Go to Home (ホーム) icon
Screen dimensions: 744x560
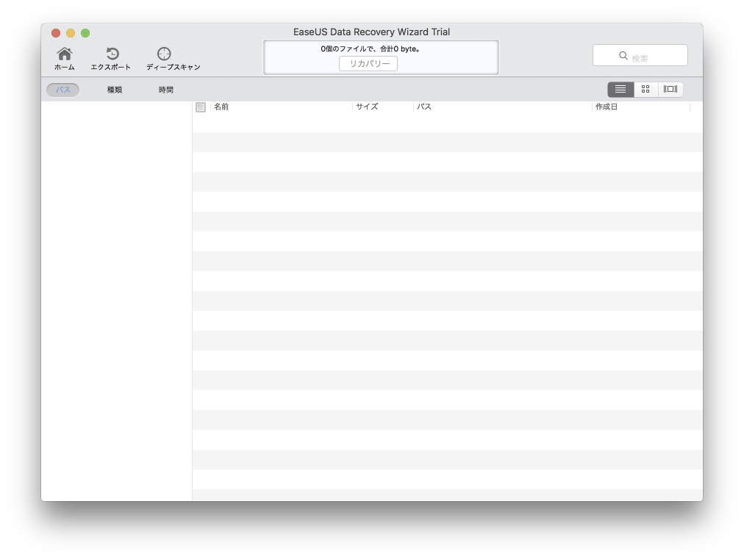tap(65, 54)
